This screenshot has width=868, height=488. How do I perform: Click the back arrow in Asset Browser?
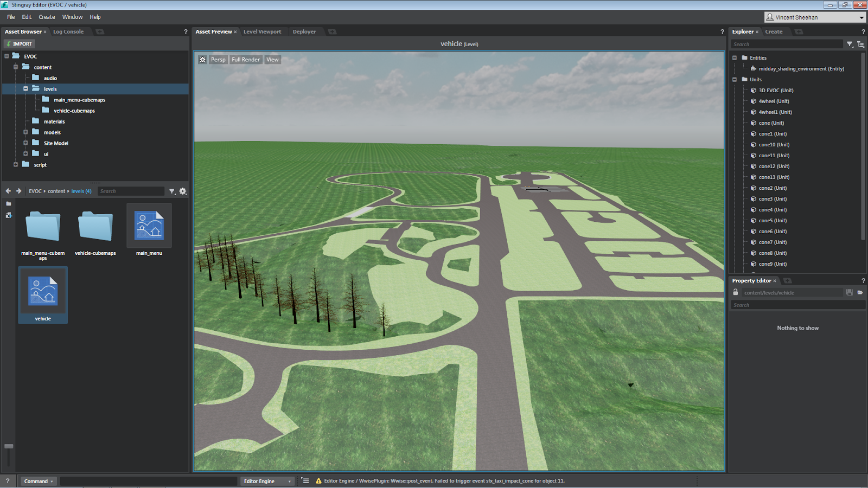tap(8, 191)
